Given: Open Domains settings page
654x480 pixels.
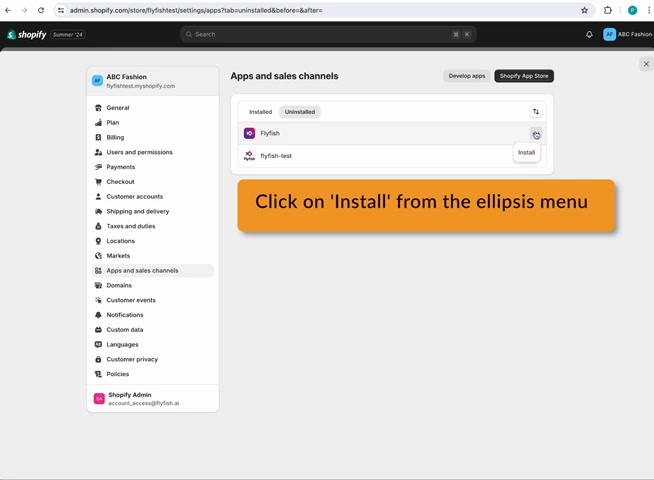Looking at the screenshot, I should click(119, 285).
